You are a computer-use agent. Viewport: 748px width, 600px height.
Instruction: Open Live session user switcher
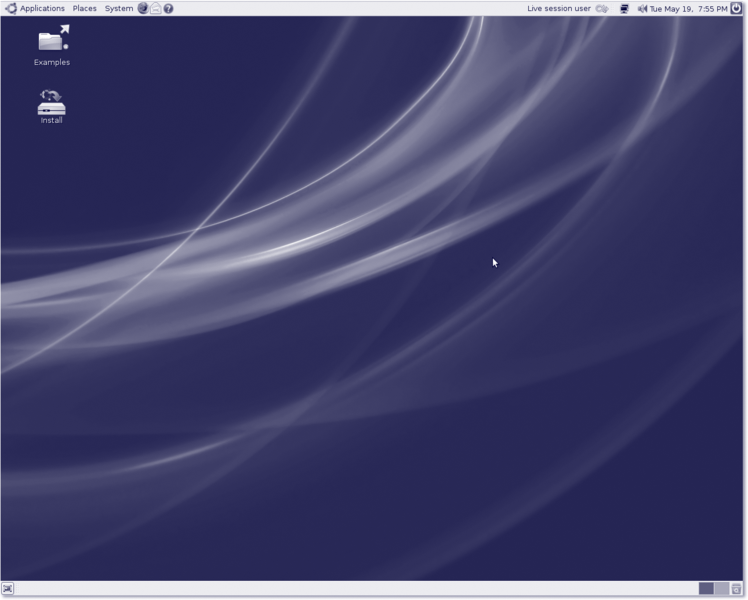point(559,8)
